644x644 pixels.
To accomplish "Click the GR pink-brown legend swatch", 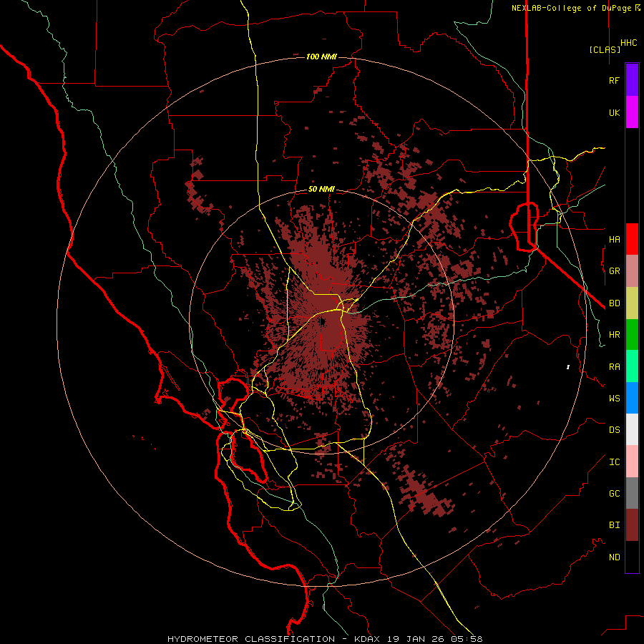I will point(632,271).
